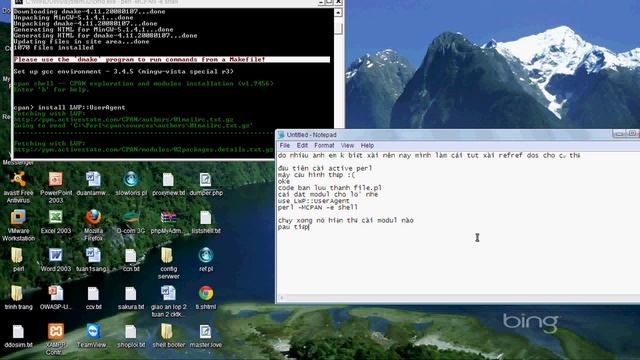Open trinh trang folder
This screenshot has width=640, height=360.
coord(17,293)
